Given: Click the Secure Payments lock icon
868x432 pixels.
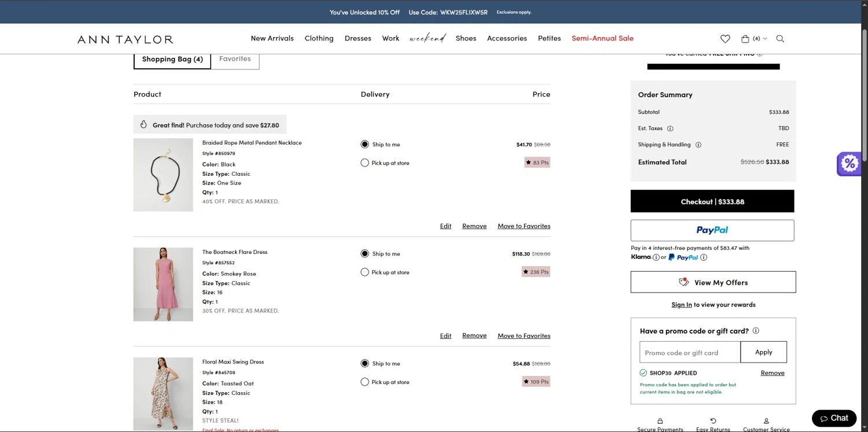Looking at the screenshot, I should [660, 421].
